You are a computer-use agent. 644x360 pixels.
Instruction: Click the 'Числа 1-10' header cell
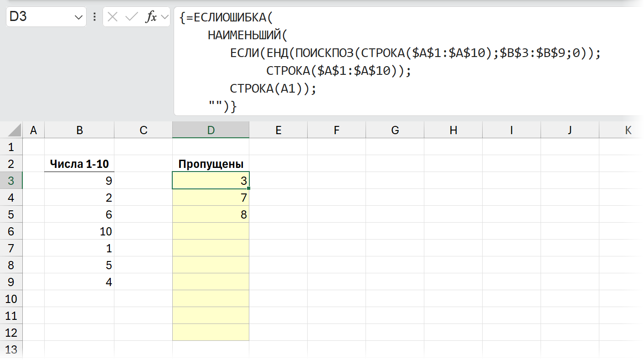click(79, 164)
